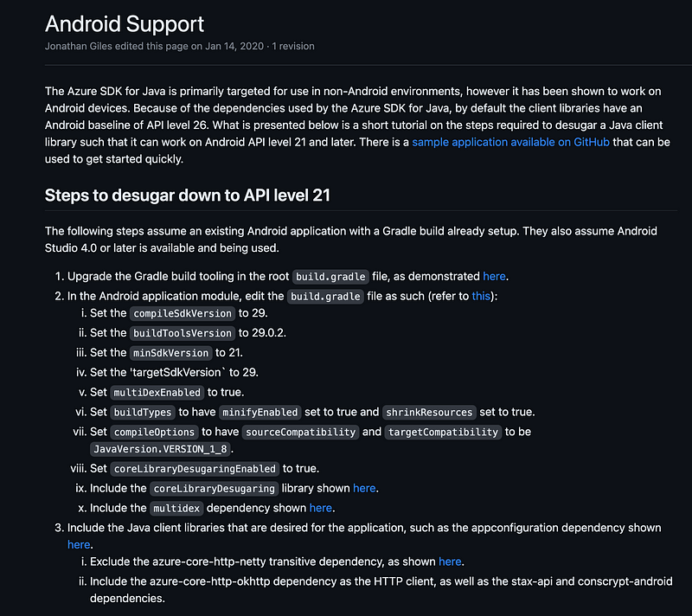Follow the 'here' link for coreLibraryDesugaring library
The height and width of the screenshot is (616, 692).
pyautogui.click(x=364, y=488)
